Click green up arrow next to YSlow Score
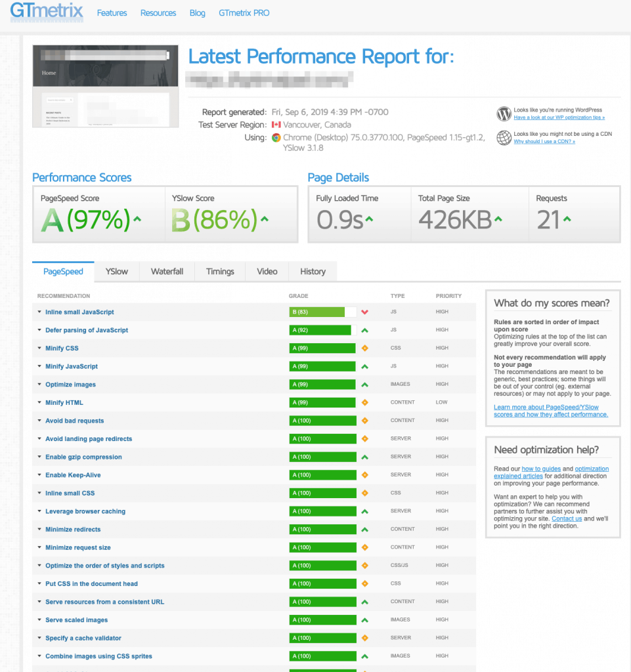The image size is (631, 672). (x=265, y=219)
